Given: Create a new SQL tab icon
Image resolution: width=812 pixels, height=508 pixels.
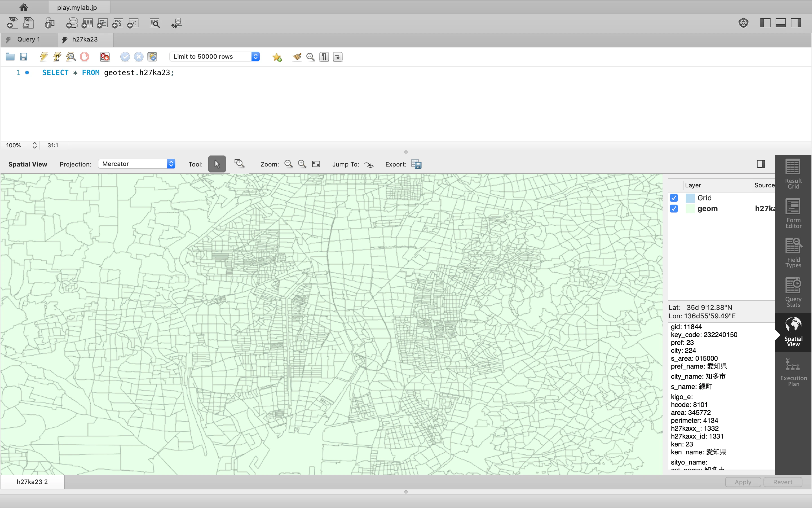Looking at the screenshot, I should tap(12, 23).
